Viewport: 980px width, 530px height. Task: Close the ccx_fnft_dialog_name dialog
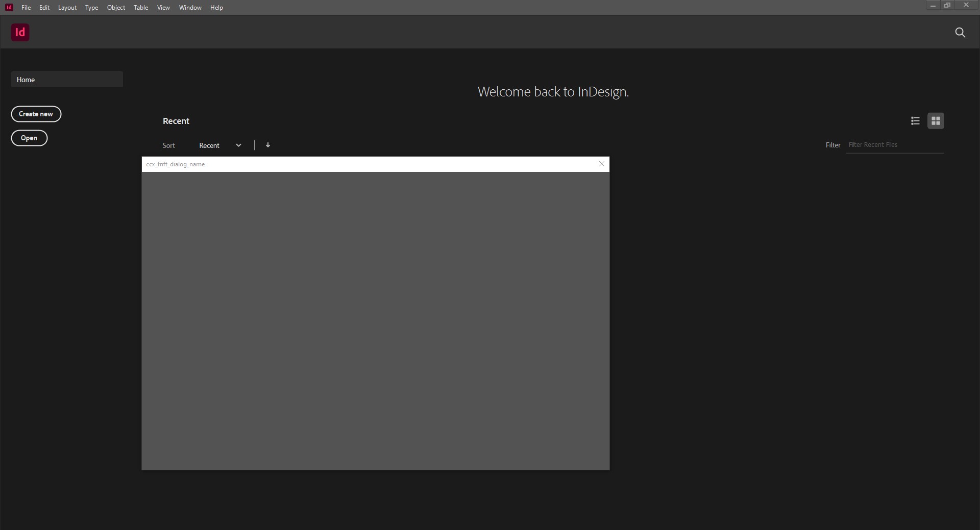tap(602, 164)
